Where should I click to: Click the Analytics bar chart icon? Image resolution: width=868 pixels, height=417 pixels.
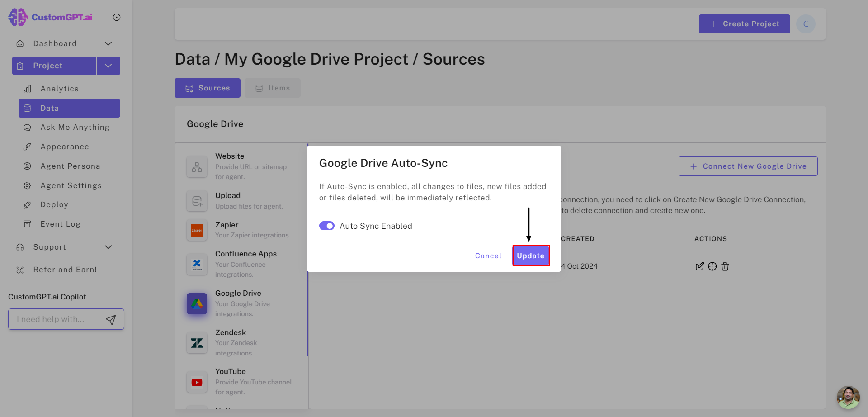27,89
